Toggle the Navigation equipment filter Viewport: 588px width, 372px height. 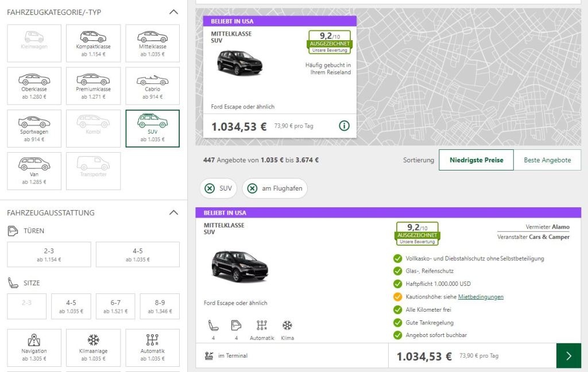pyautogui.click(x=34, y=347)
